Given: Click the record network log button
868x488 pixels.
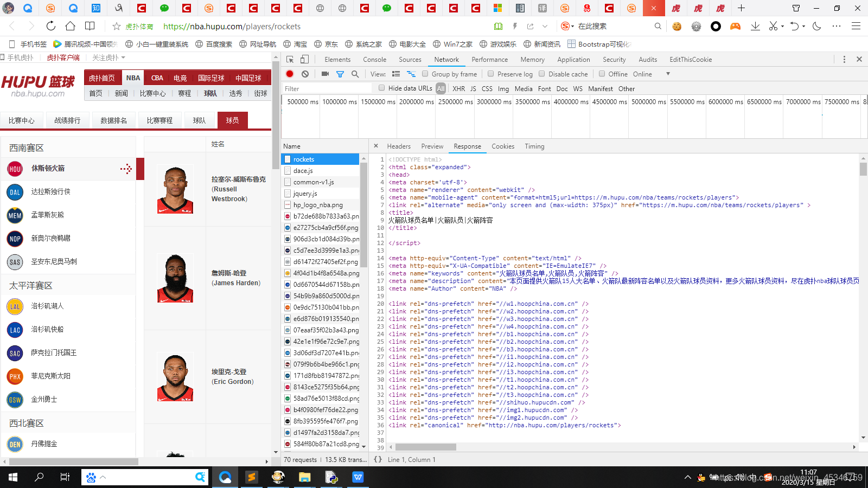Looking at the screenshot, I should coord(290,74).
